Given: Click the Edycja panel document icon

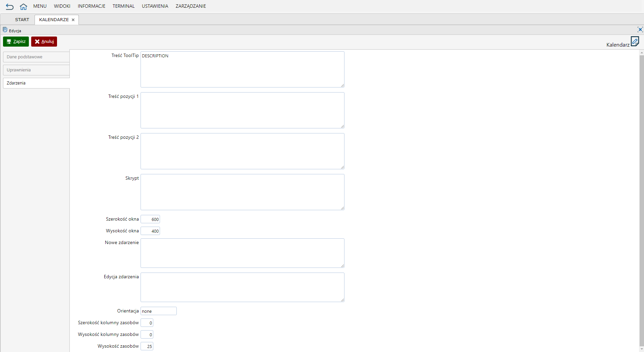Looking at the screenshot, I should coord(5,30).
